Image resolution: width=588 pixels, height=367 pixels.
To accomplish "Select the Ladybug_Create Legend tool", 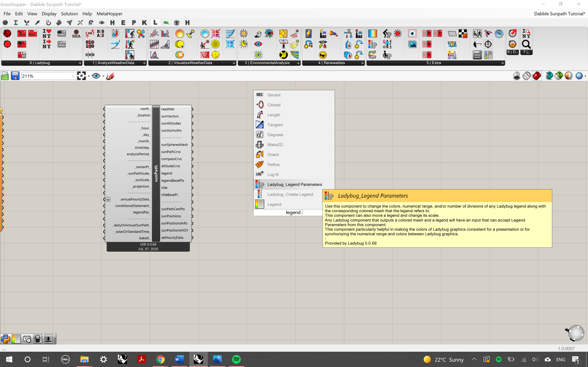I will 290,194.
